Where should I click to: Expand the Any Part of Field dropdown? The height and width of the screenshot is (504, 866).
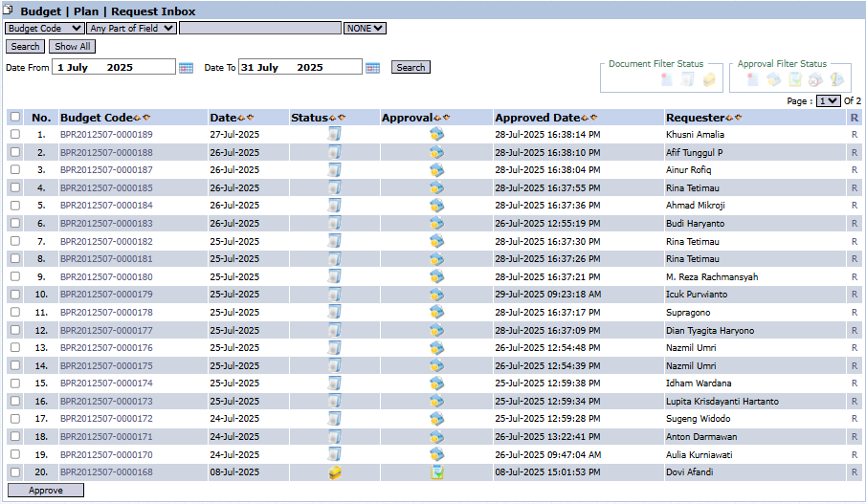click(131, 29)
